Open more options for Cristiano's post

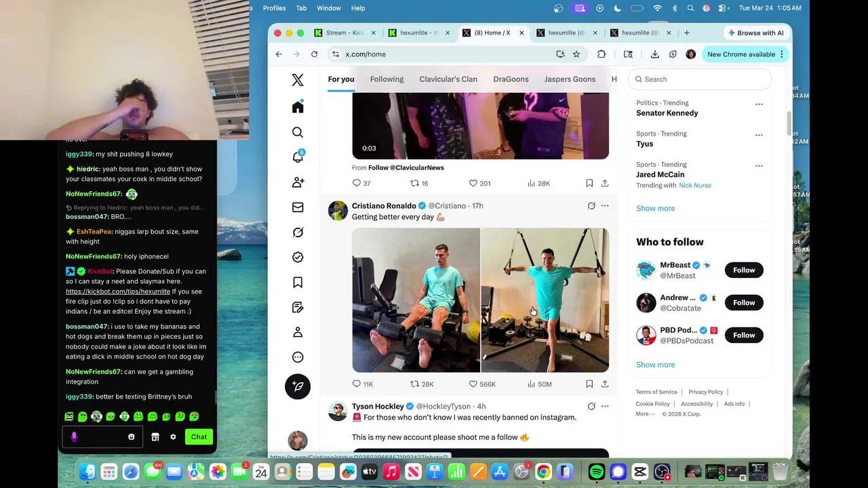tap(605, 206)
